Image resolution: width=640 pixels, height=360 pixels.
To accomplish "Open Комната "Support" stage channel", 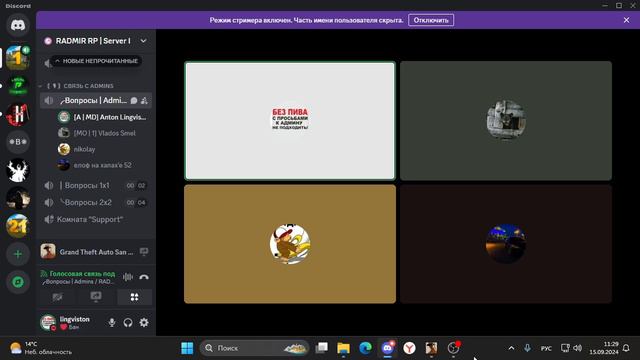I will (x=96, y=220).
